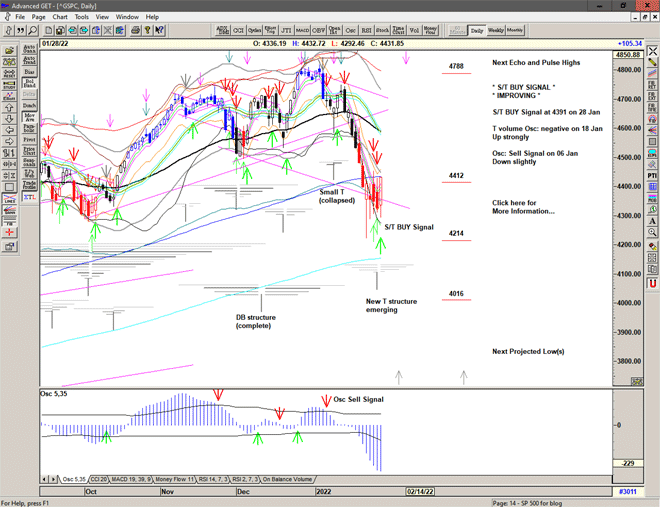This screenshot has width=660, height=507.
Task: Click the up arrow navigation icon
Action: [x=9, y=107]
